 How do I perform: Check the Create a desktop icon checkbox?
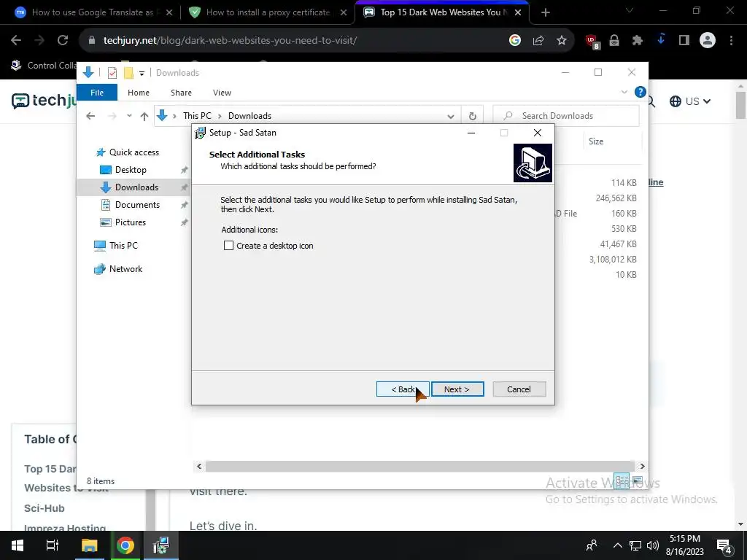[228, 246]
